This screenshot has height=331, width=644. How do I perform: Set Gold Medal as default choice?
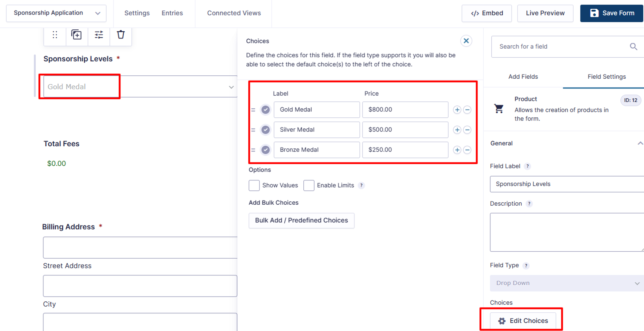[265, 110]
